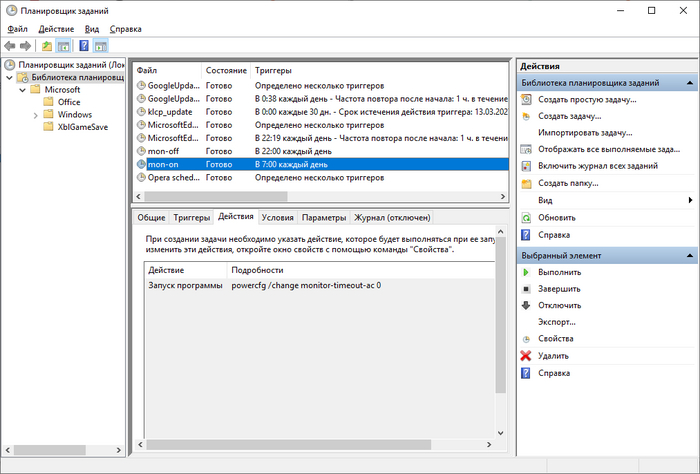
Task: Click the details pane vertical scrollbar thumb
Action: coord(500,315)
